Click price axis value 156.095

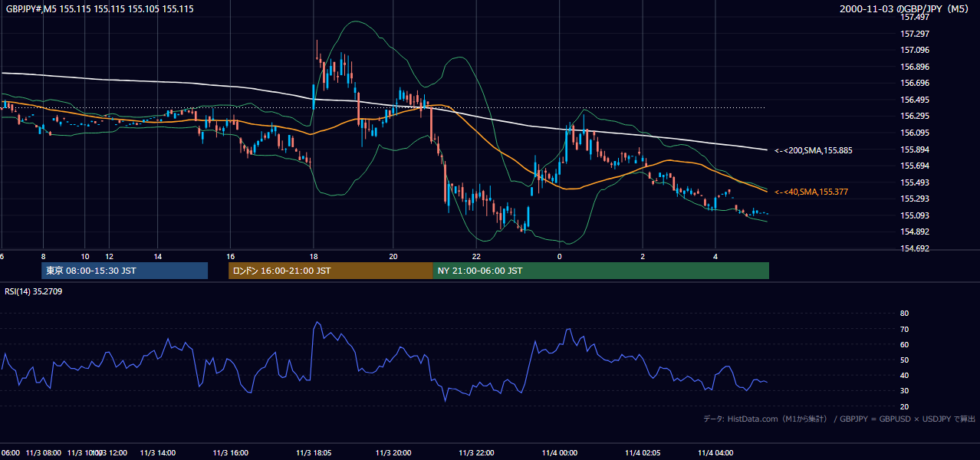tap(916, 133)
